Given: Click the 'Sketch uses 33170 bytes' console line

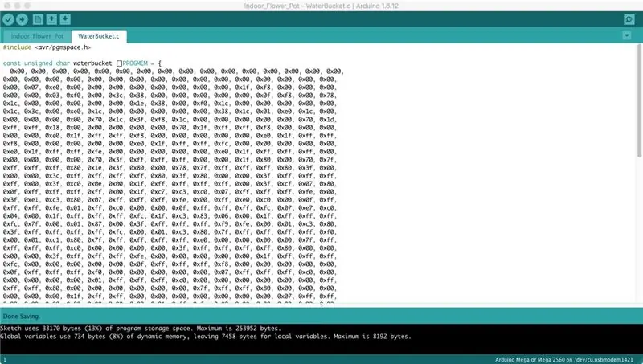Looking at the screenshot, I should [x=141, y=329].
